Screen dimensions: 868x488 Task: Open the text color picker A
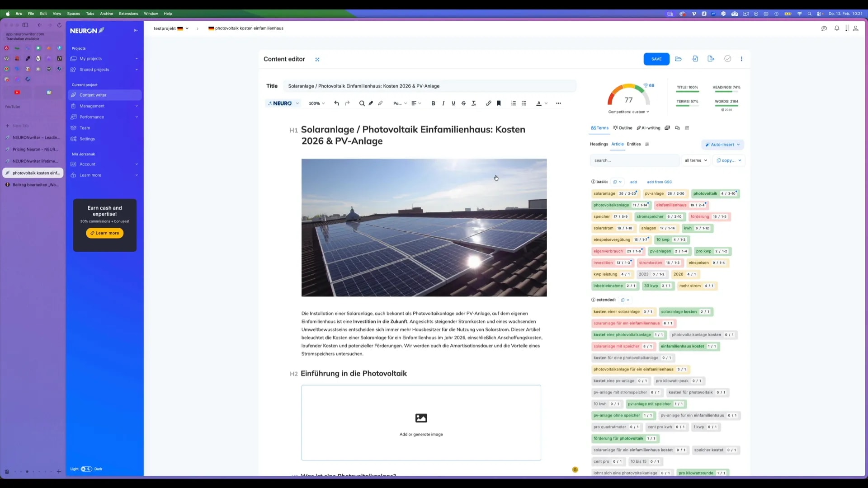tap(539, 103)
